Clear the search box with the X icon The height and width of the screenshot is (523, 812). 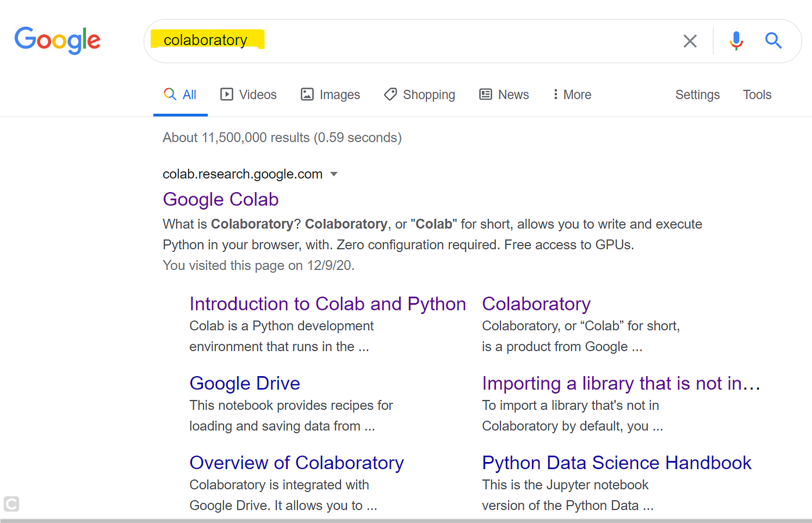pyautogui.click(x=690, y=41)
